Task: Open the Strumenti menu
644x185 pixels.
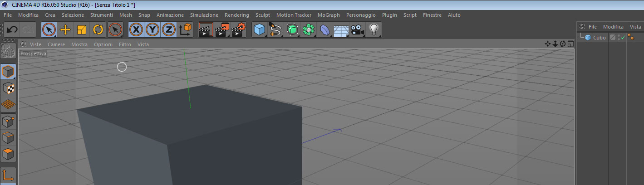Action: pyautogui.click(x=102, y=15)
